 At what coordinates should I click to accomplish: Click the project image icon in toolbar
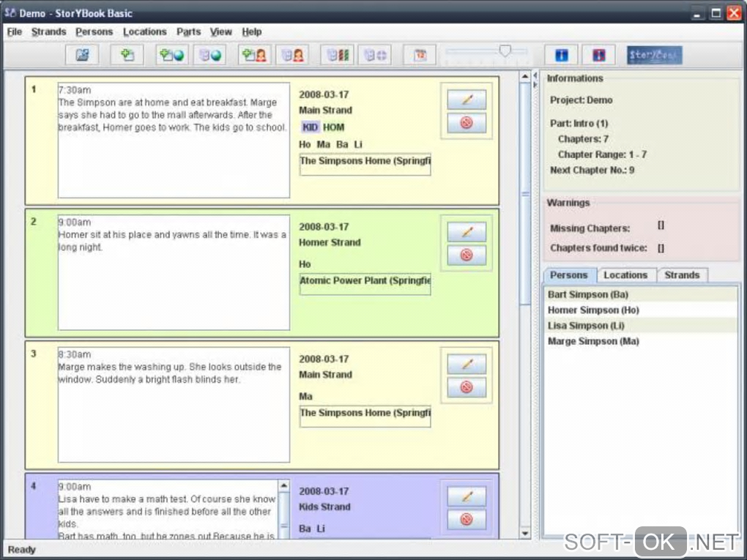(83, 55)
